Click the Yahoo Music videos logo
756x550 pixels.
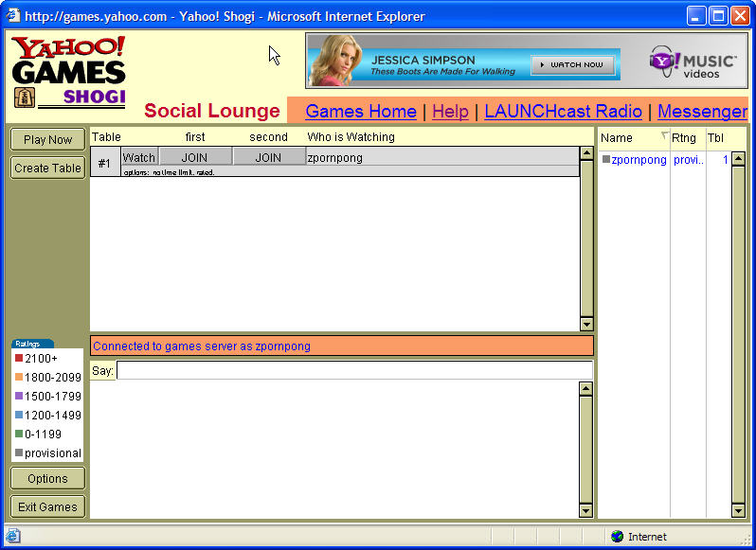693,62
